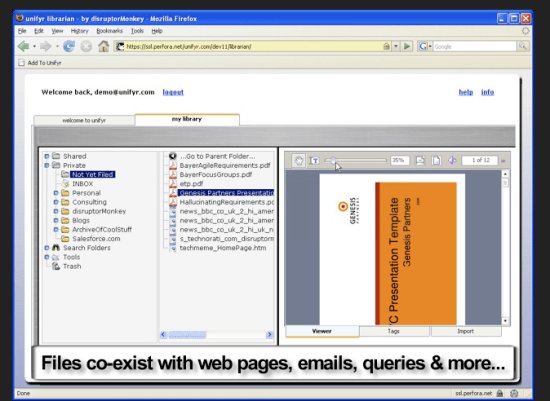Collapse the Private folder node

pyautogui.click(x=47, y=165)
